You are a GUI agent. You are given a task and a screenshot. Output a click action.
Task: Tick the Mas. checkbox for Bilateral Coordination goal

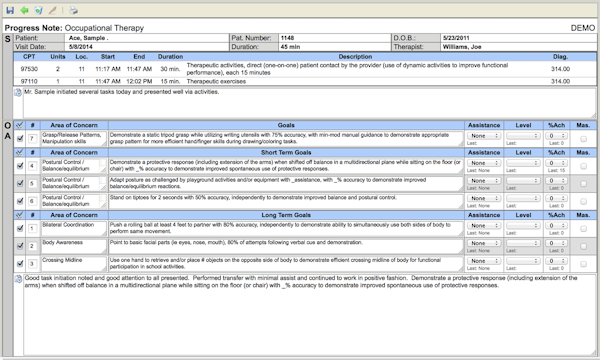pyautogui.click(x=583, y=229)
